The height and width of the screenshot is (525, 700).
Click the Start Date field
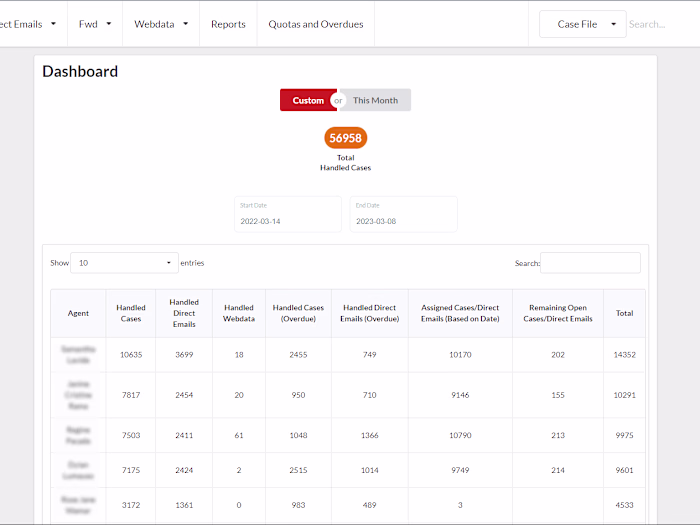[x=288, y=220]
